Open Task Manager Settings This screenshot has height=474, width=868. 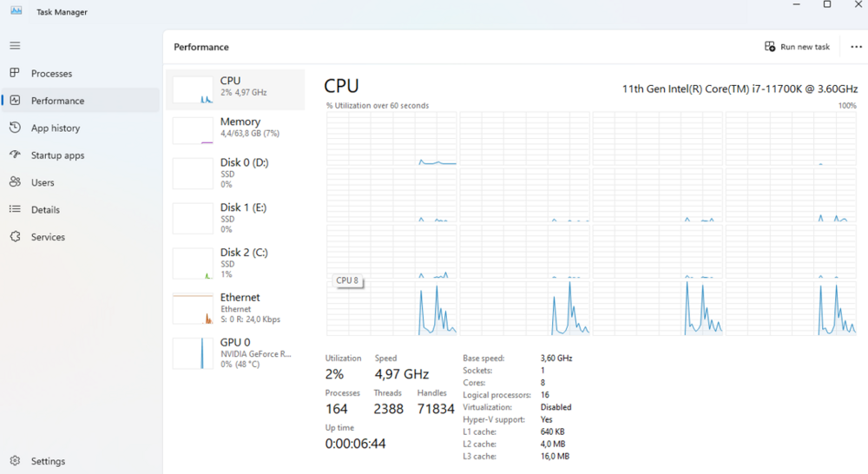(81, 461)
